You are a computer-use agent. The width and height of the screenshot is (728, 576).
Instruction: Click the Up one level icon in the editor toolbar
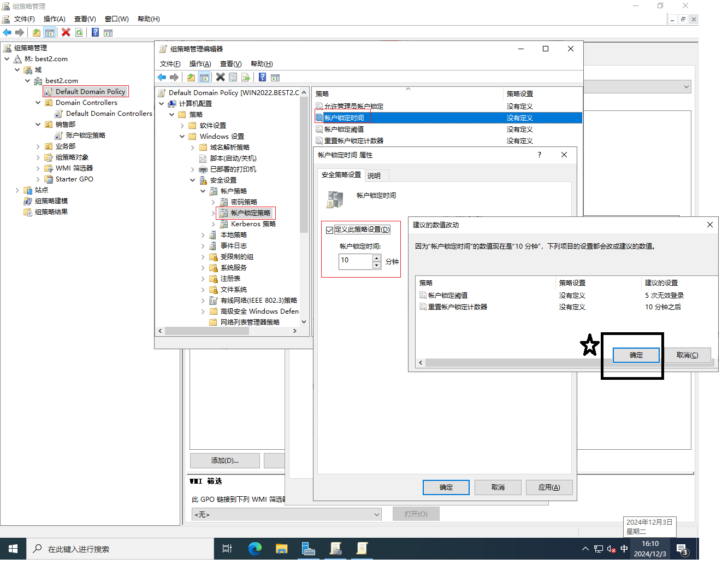pos(191,77)
